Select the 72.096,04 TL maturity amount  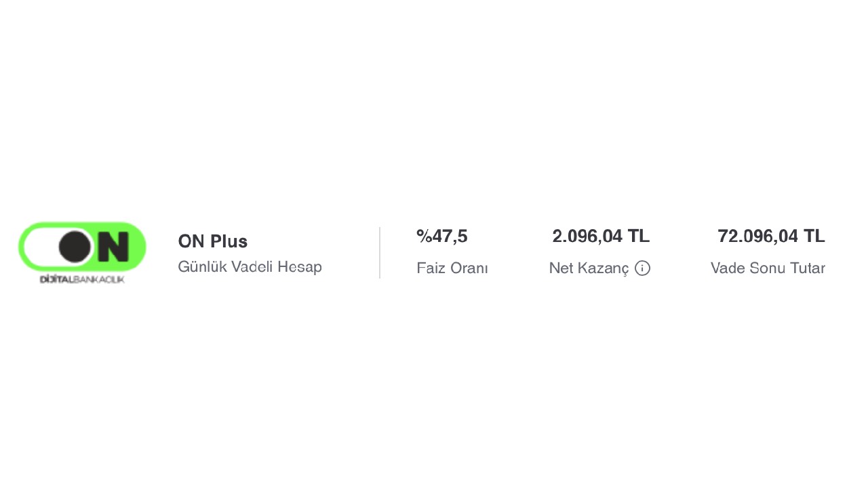pos(771,237)
